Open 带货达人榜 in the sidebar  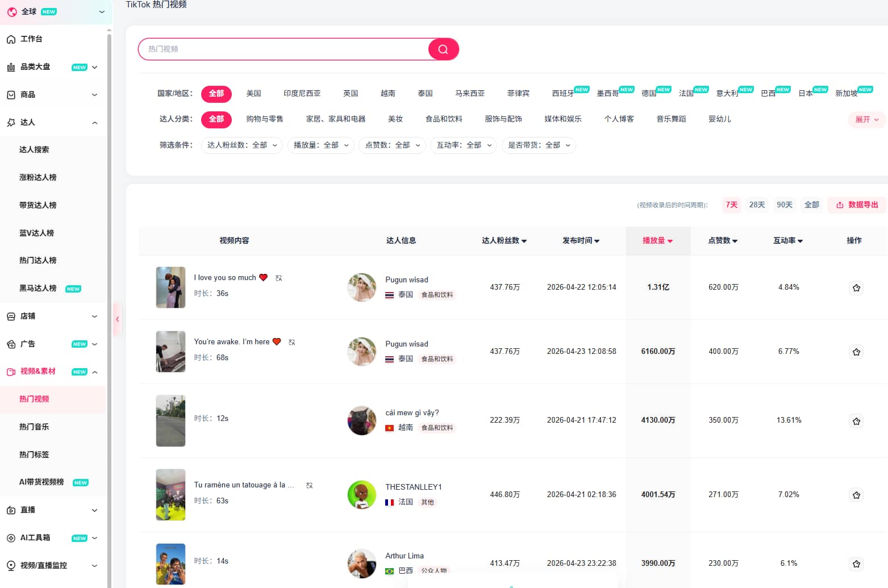pos(38,205)
